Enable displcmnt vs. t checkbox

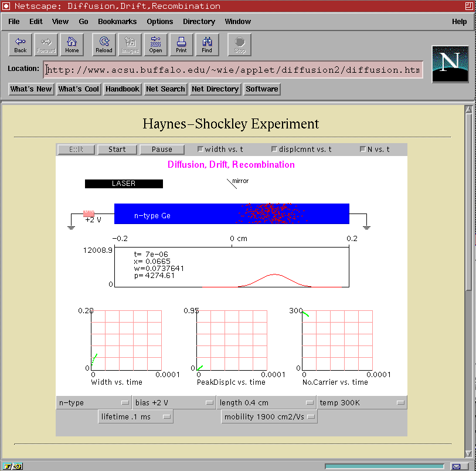pos(274,150)
